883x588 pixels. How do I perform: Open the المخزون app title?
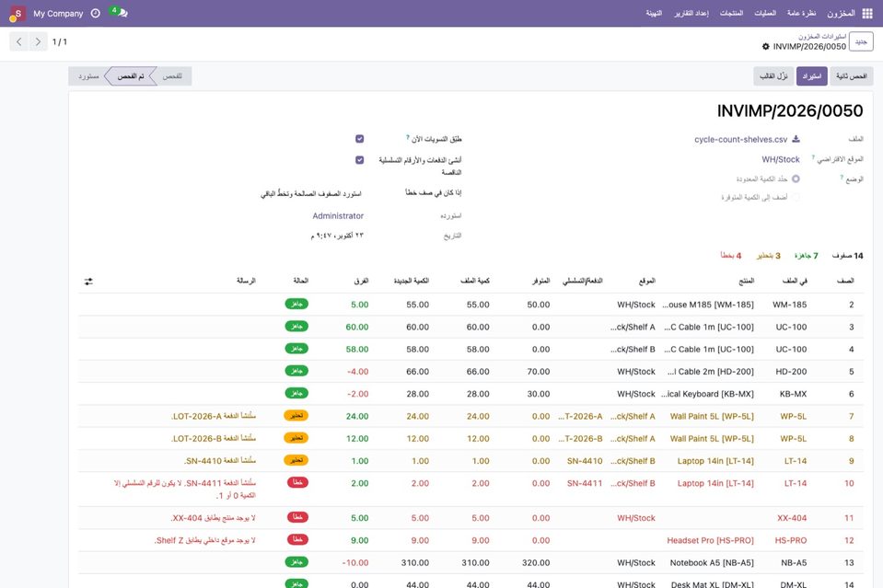pyautogui.click(x=841, y=13)
